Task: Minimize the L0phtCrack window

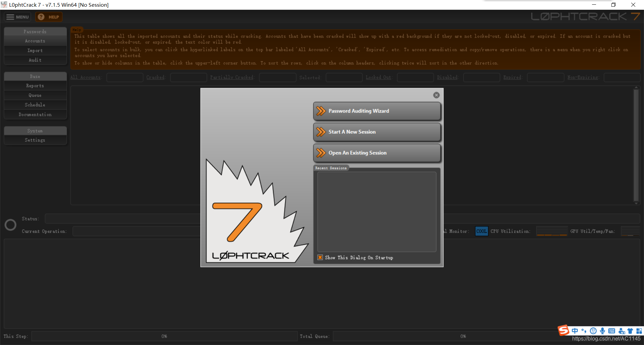Action: 594,5
